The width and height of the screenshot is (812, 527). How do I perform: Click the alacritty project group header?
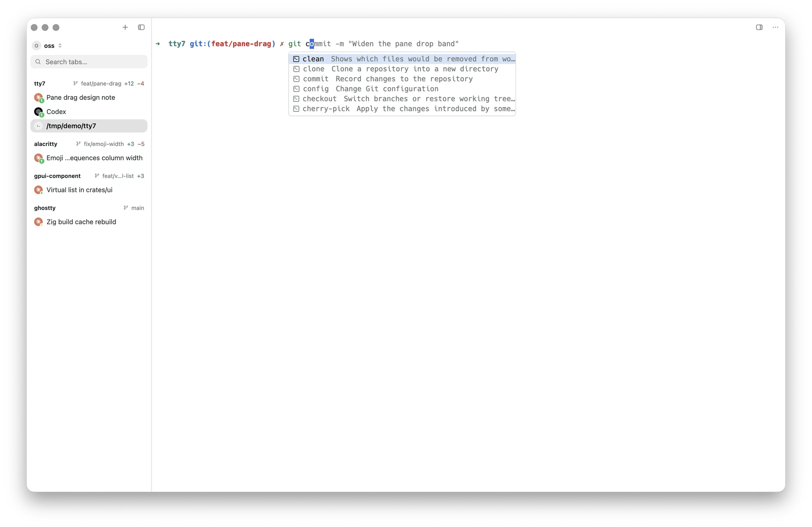46,144
